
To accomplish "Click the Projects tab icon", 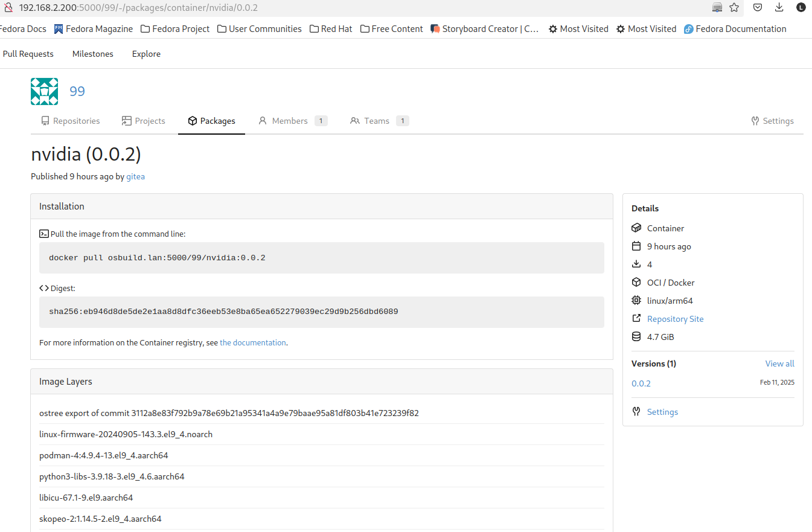I will click(x=127, y=121).
